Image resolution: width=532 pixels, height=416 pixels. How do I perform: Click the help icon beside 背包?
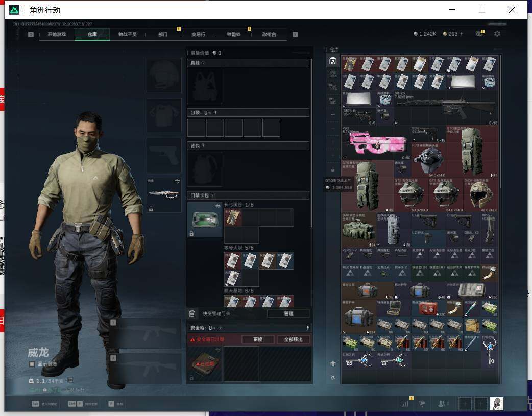coord(203,146)
